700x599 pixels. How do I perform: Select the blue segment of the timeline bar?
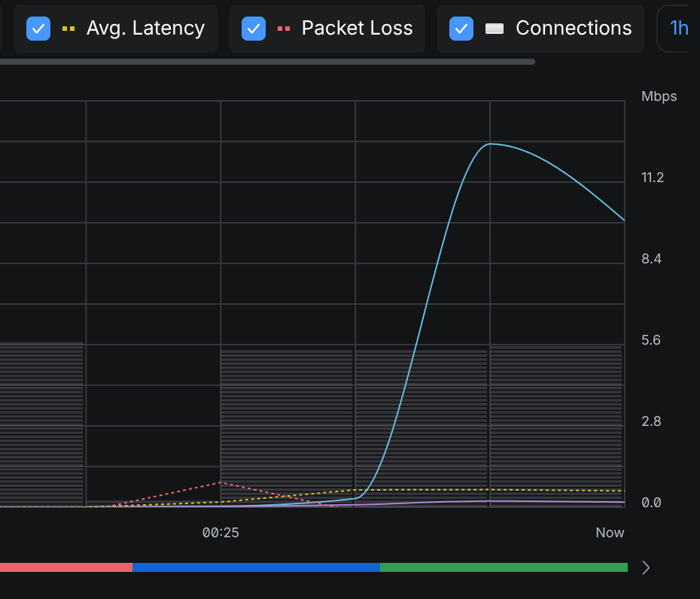256,567
